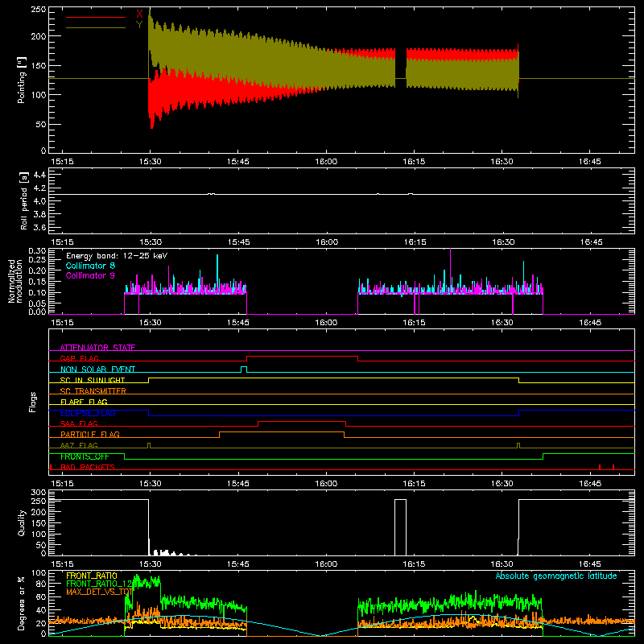
Task: Click 16:00 time label under Pointing plot
Action: tap(326, 162)
